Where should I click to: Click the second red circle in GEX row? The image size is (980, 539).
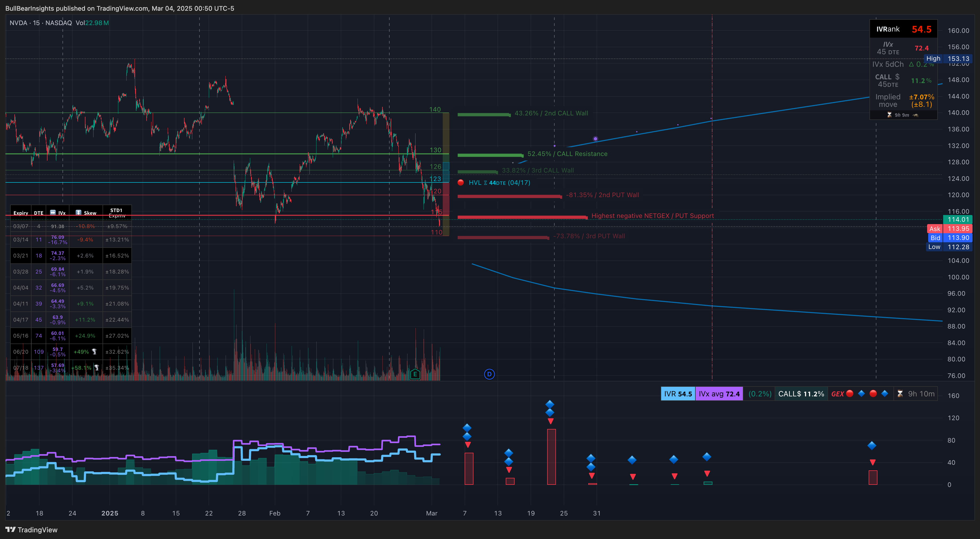[873, 394]
